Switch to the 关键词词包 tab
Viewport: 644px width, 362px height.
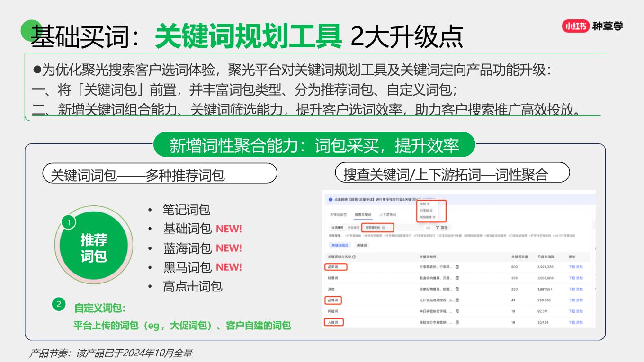338,215
